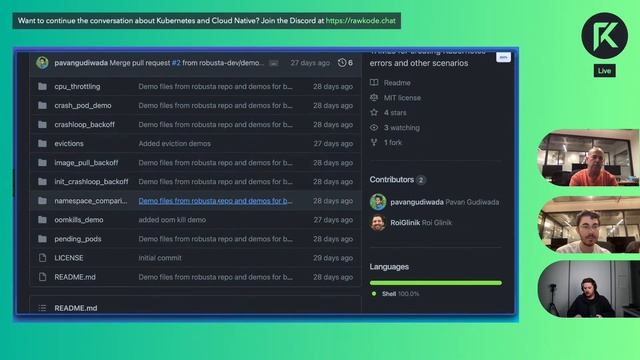Click the star icon beside 4 stars
The image size is (640, 360).
[x=374, y=112]
